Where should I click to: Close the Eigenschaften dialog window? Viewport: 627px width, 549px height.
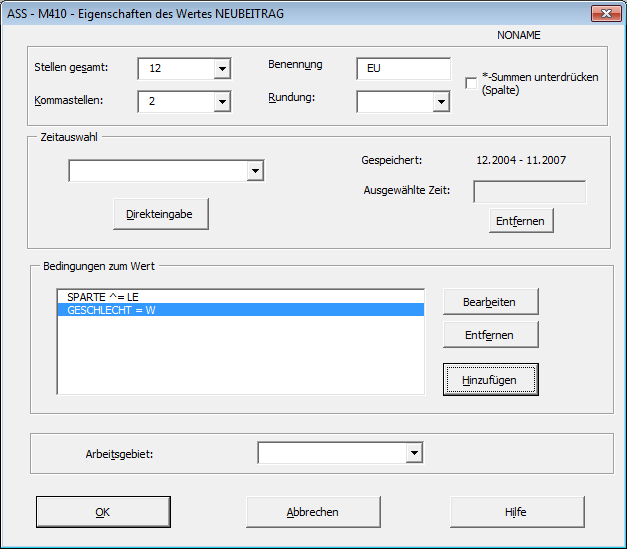pyautogui.click(x=602, y=13)
